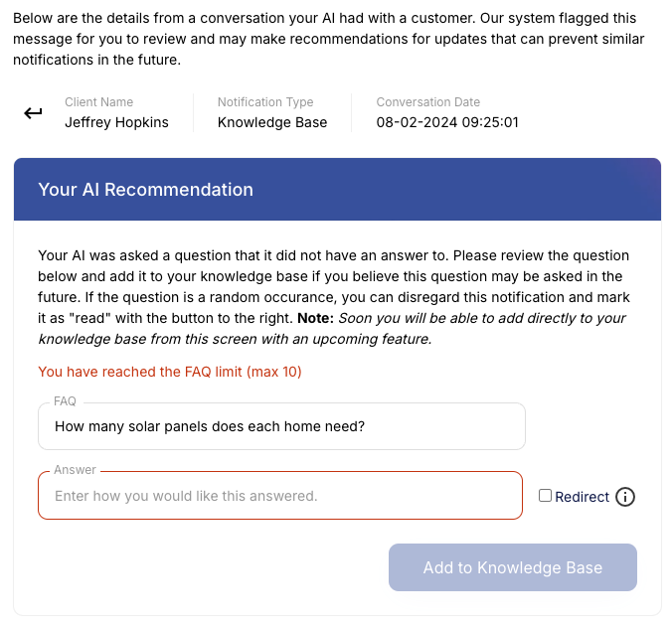
Task: Click the Conversation Date label
Action: click(427, 101)
